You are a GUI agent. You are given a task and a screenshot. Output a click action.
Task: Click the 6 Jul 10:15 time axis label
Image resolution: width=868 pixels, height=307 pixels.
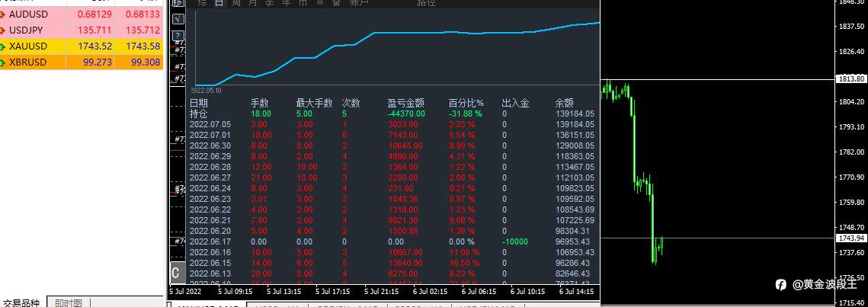[x=527, y=292]
